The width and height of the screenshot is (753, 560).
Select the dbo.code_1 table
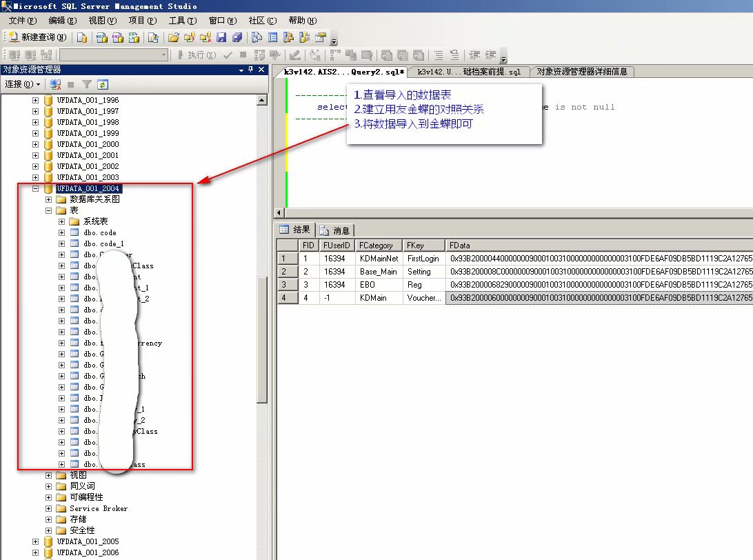point(103,243)
